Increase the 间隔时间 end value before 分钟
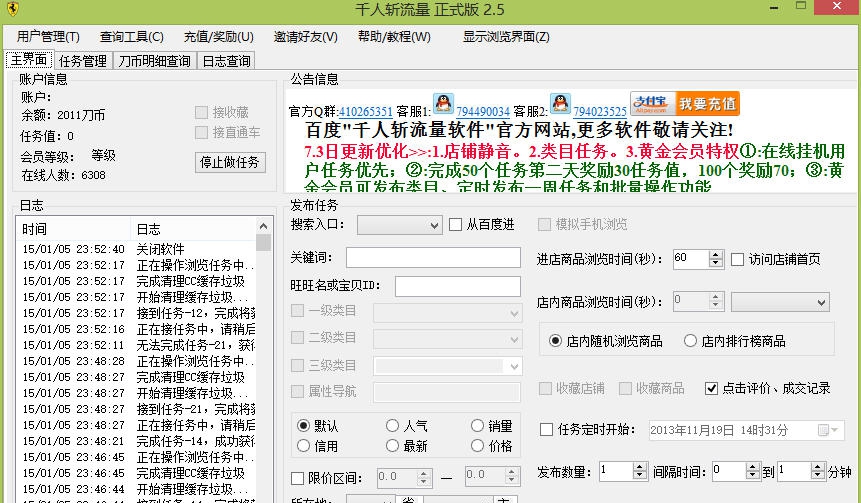The image size is (861, 503). 818,467
